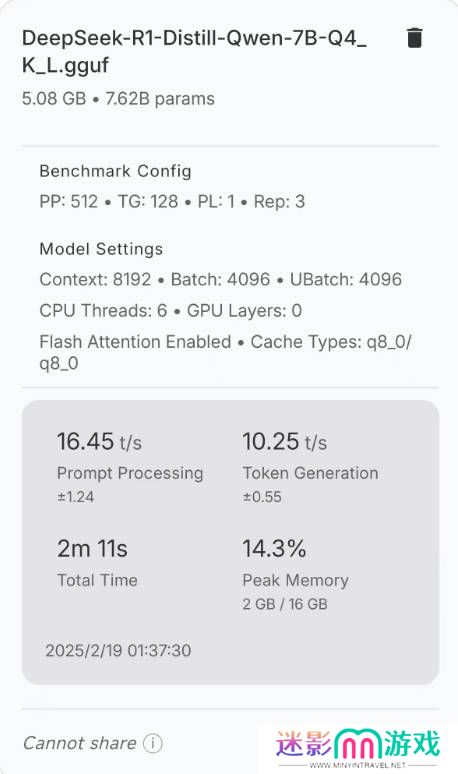This screenshot has width=458, height=774.
Task: Click the Context: 8192 settings line
Action: [x=221, y=279]
